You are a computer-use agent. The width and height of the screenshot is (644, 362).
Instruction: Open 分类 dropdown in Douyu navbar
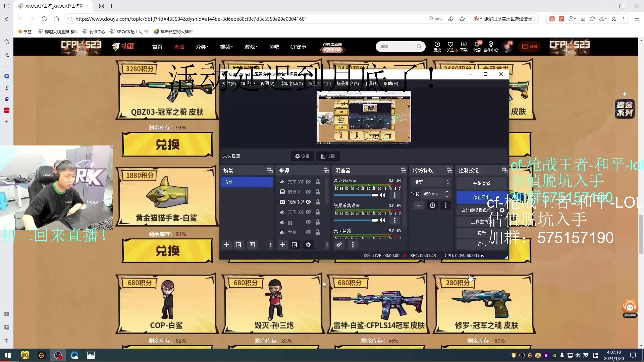point(202,47)
